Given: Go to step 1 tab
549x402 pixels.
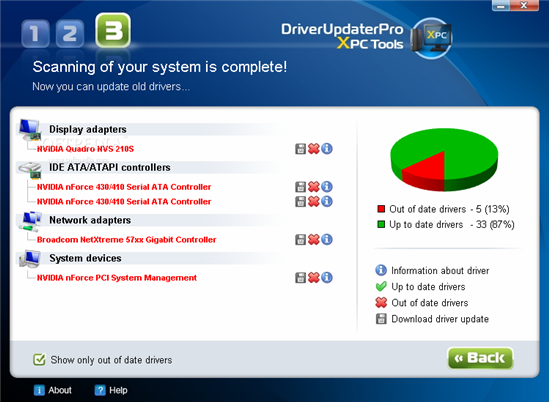Looking at the screenshot, I should 35,33.
